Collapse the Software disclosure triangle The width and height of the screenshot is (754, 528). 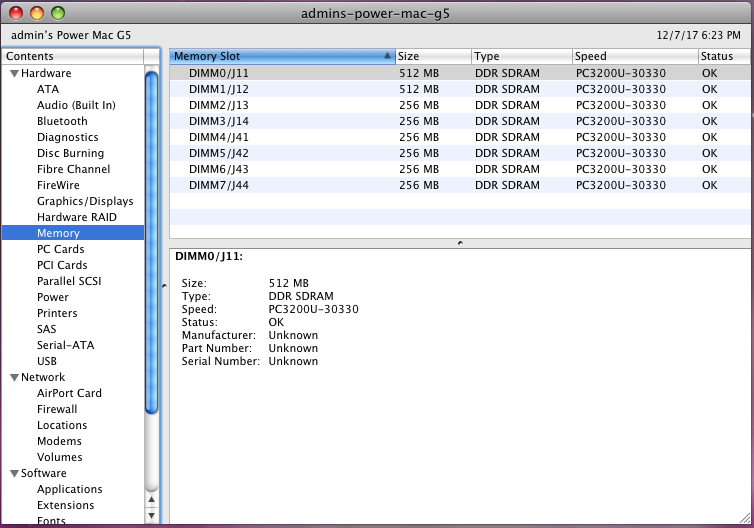pyautogui.click(x=14, y=474)
